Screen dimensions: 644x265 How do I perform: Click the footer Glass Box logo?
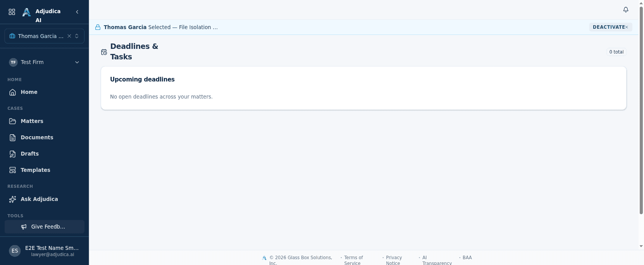pos(264,258)
